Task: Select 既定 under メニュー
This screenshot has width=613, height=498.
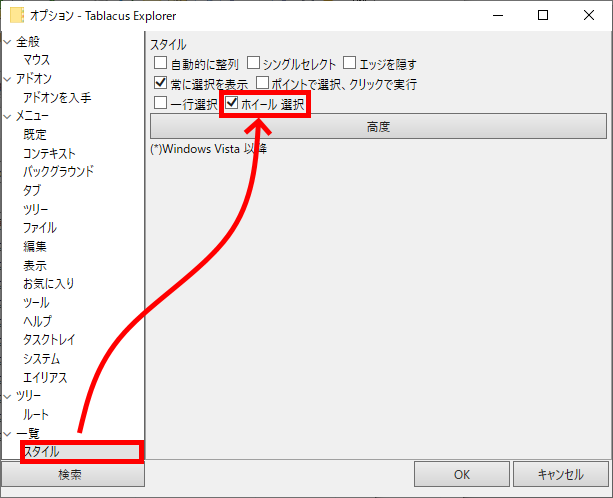Action: pos(35,135)
